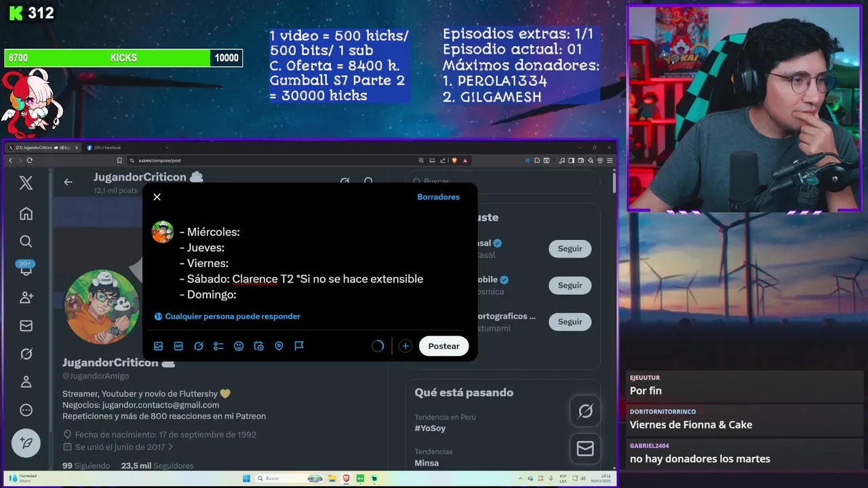This screenshot has height=488, width=868.
Task: Open Explore search in X sidebar
Action: pos(26,241)
